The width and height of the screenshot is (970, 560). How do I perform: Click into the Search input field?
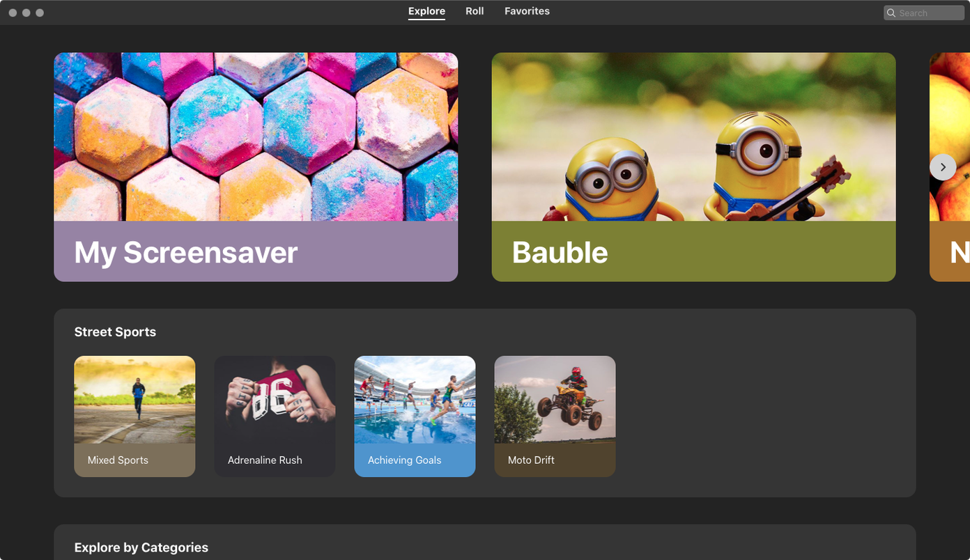(x=924, y=13)
